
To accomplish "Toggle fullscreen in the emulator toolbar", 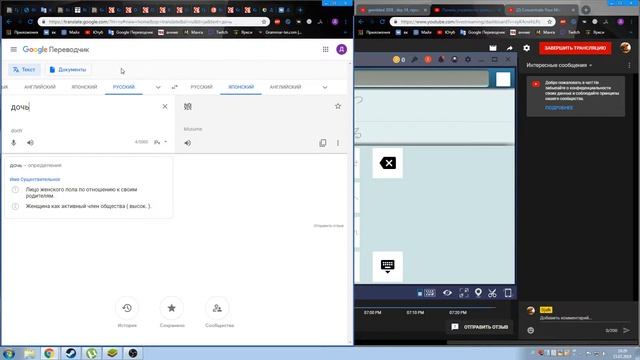I will pos(464,293).
